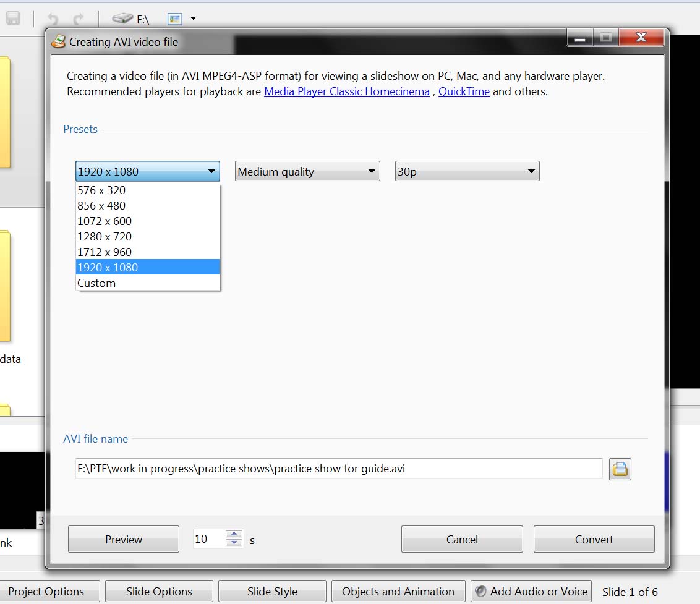Close the Creating AVI video file dialog
700x604 pixels.
641,38
